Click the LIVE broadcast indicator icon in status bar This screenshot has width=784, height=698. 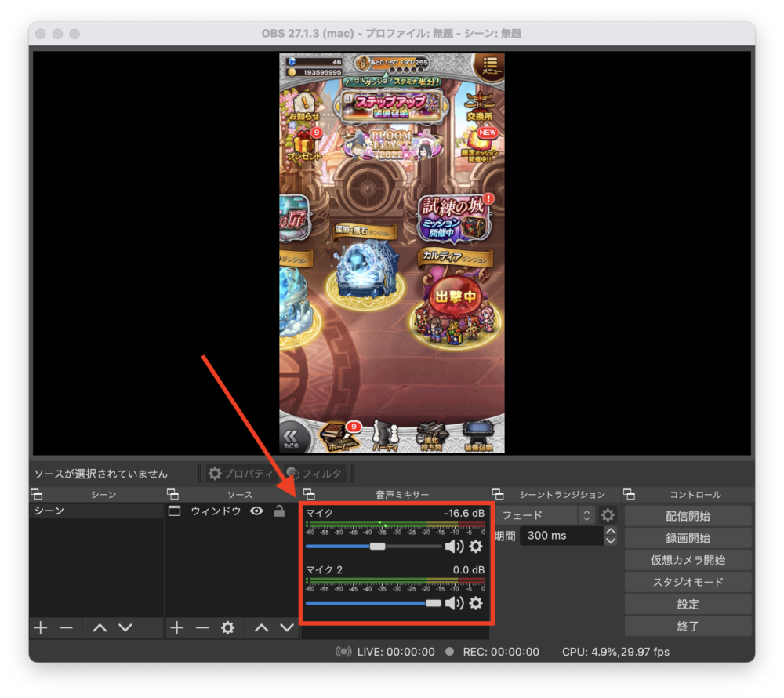(x=343, y=652)
